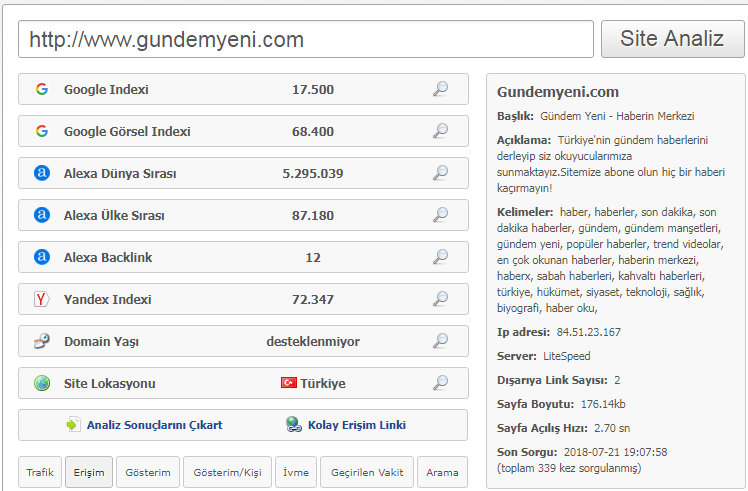Open the magnifier for Alexa Dünya Sırası
The height and width of the screenshot is (491, 748).
click(440, 173)
